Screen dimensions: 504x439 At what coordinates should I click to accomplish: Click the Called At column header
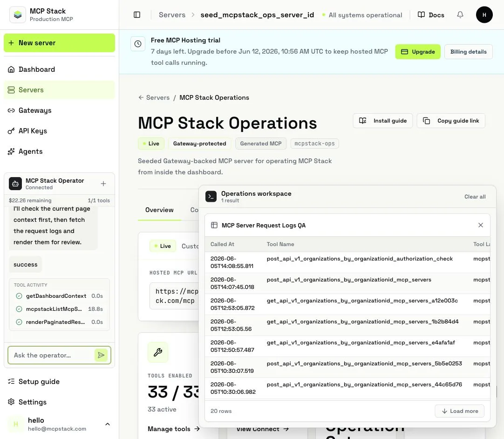223,244
